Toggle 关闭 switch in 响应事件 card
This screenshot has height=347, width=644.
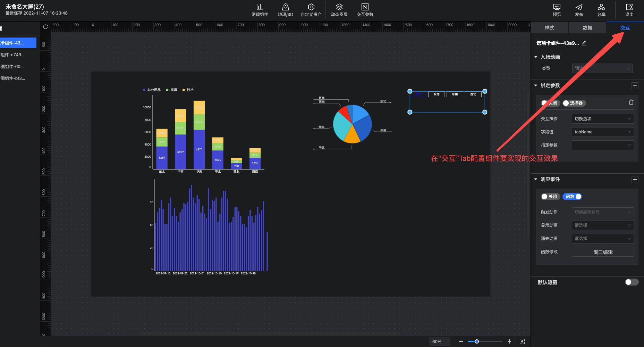coord(550,197)
